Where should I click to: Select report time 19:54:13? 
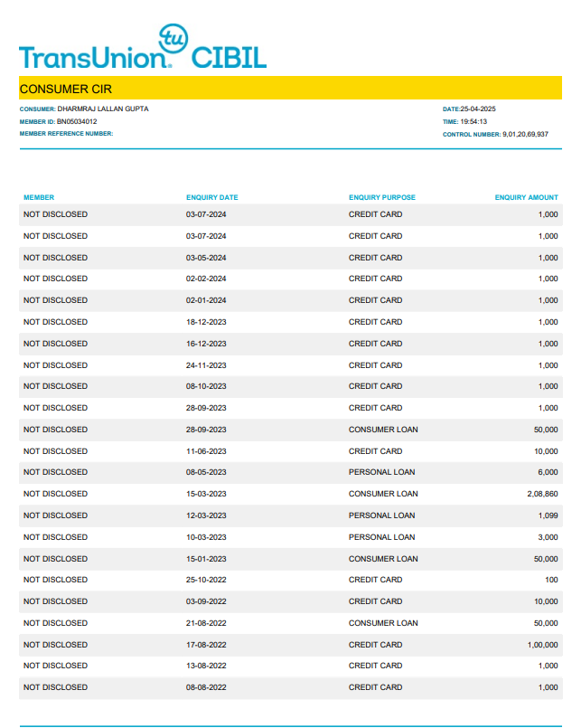click(x=474, y=121)
